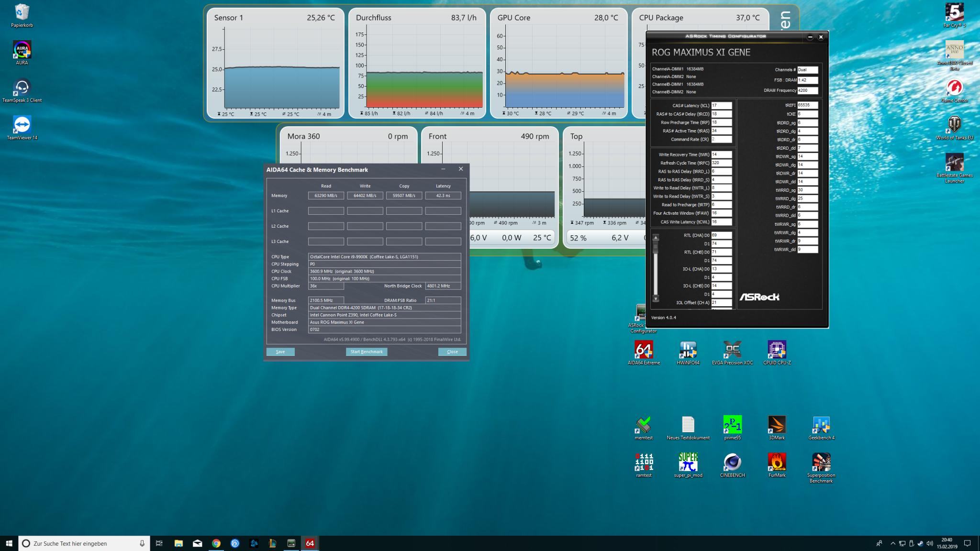The height and width of the screenshot is (551, 980).
Task: Click the Motherboard value Asus ROG Maximus
Action: tap(385, 322)
